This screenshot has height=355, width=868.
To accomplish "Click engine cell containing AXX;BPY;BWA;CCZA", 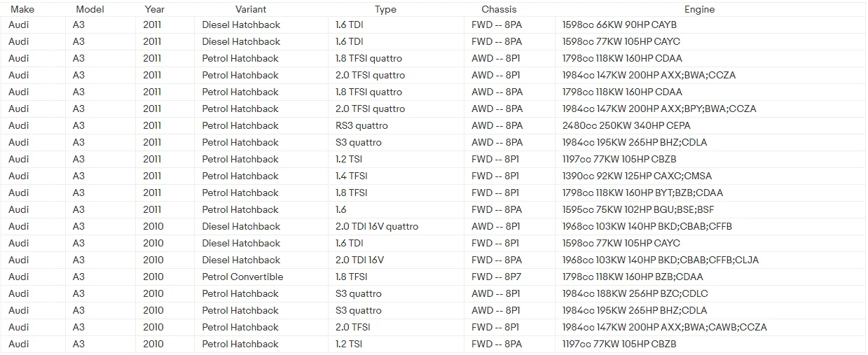I will (710, 109).
